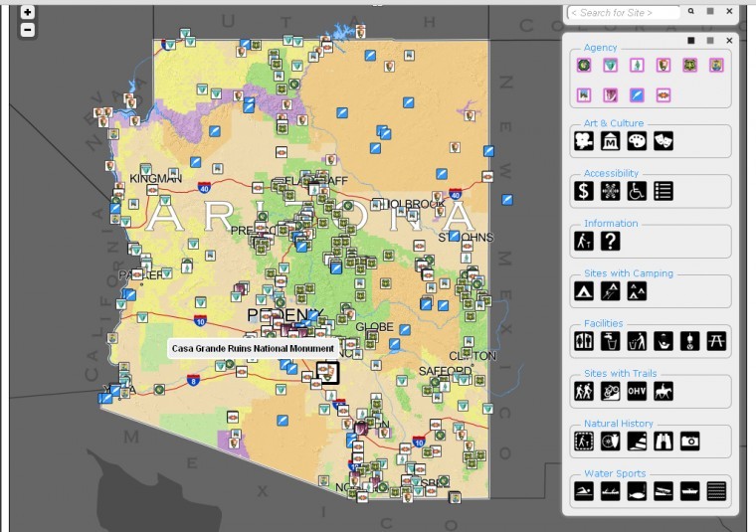Filter by motor boating icon
This screenshot has width=756, height=532.
(x=690, y=491)
